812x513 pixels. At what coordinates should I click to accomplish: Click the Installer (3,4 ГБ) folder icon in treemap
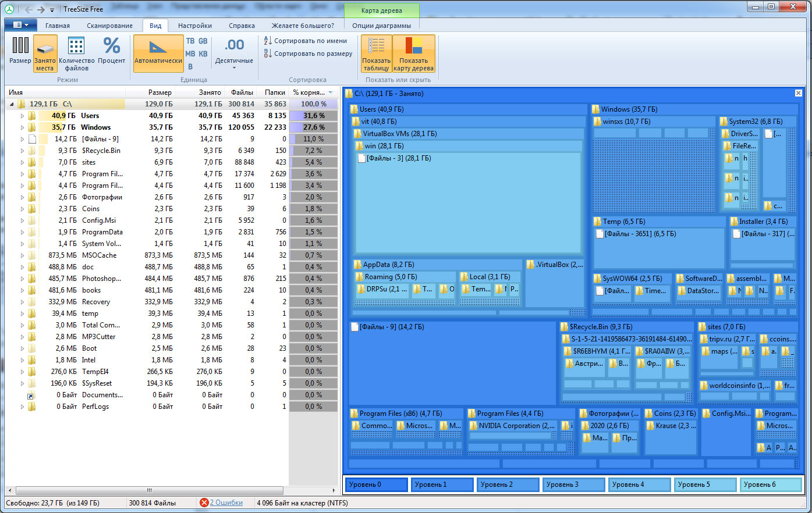[x=733, y=222]
